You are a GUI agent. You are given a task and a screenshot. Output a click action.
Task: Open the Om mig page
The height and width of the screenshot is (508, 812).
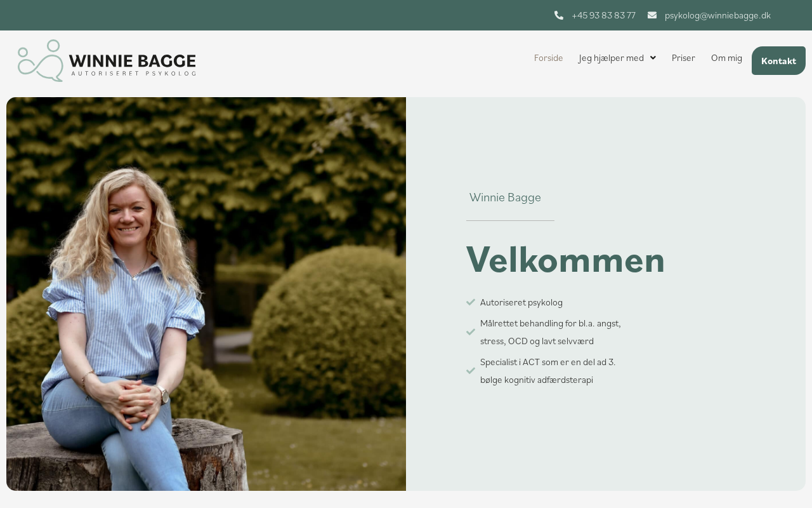(726, 58)
